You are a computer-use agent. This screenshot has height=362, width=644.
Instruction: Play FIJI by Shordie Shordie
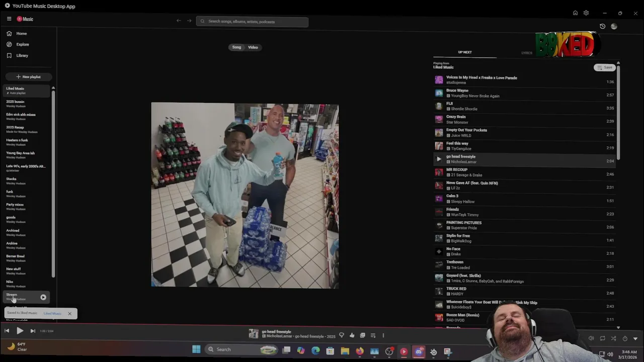click(525, 106)
